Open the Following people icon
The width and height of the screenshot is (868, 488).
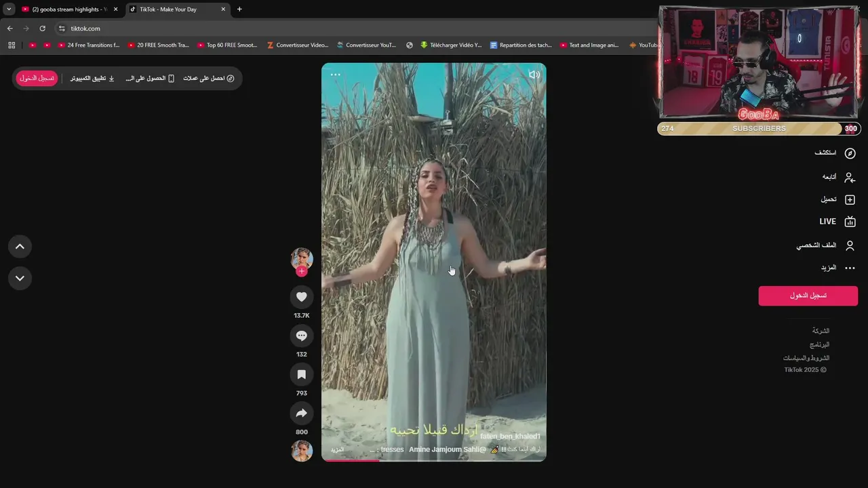pyautogui.click(x=850, y=177)
